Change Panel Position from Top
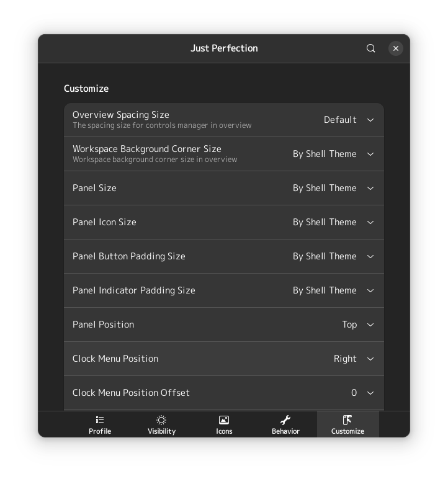Screen dimensions: 448x479 tap(370, 325)
